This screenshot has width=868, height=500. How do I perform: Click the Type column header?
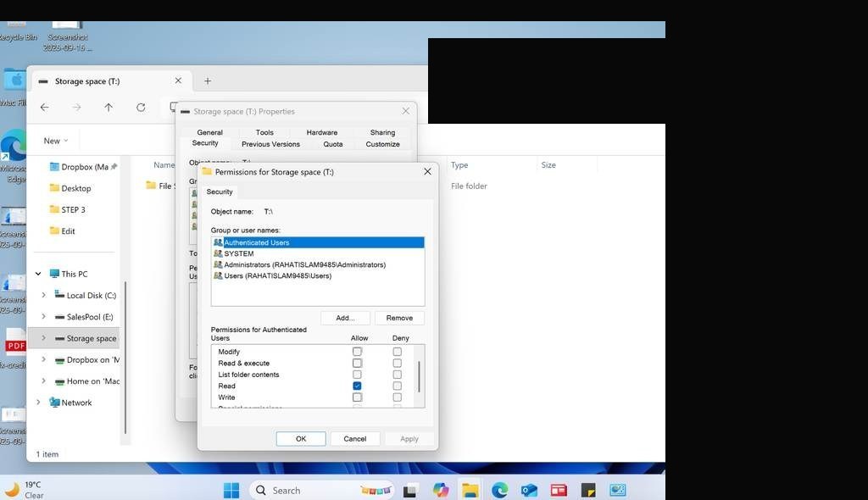(x=459, y=165)
